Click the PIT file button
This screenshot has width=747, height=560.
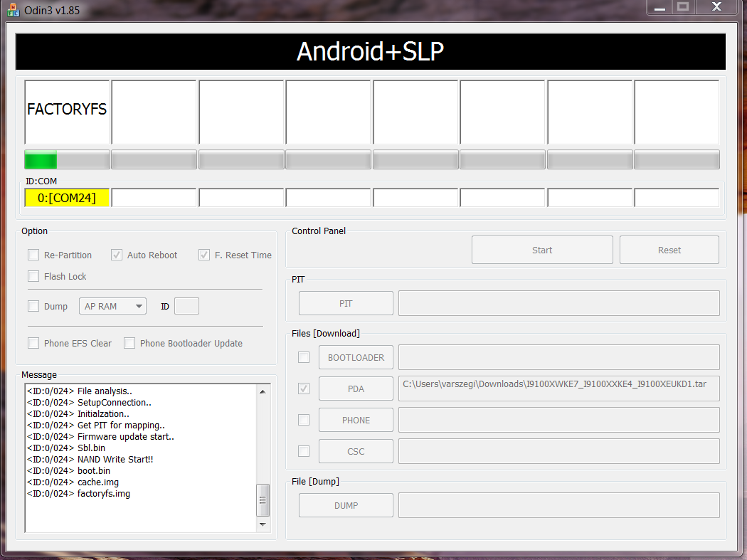point(346,303)
